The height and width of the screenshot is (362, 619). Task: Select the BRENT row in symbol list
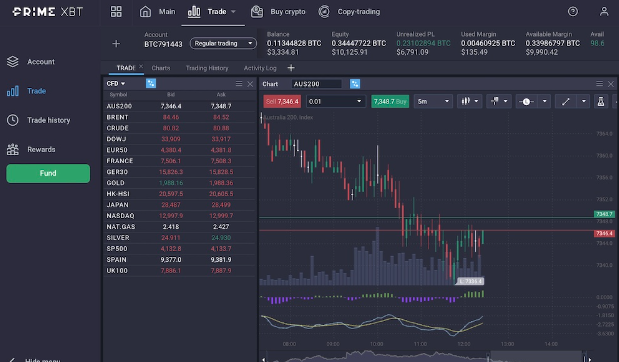coord(180,117)
